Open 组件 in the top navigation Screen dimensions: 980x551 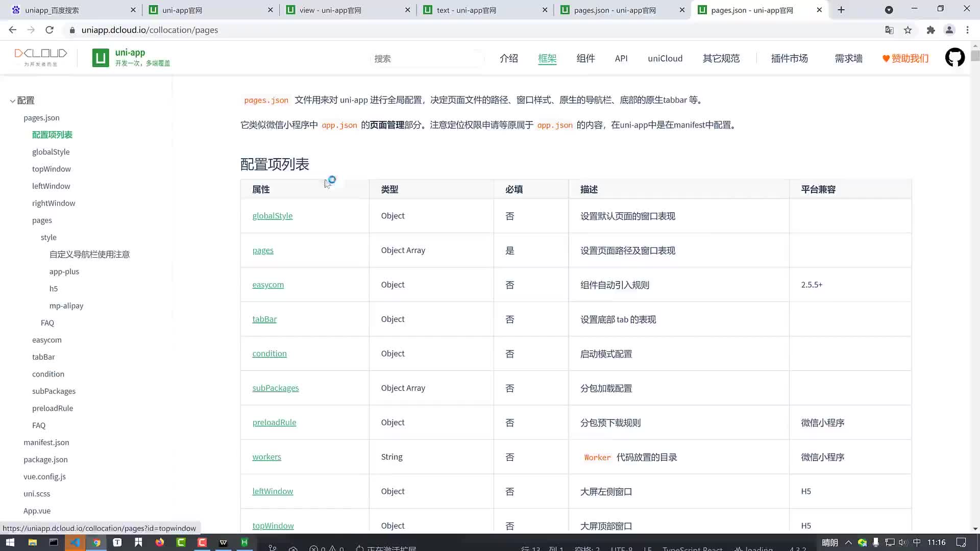[585, 59]
